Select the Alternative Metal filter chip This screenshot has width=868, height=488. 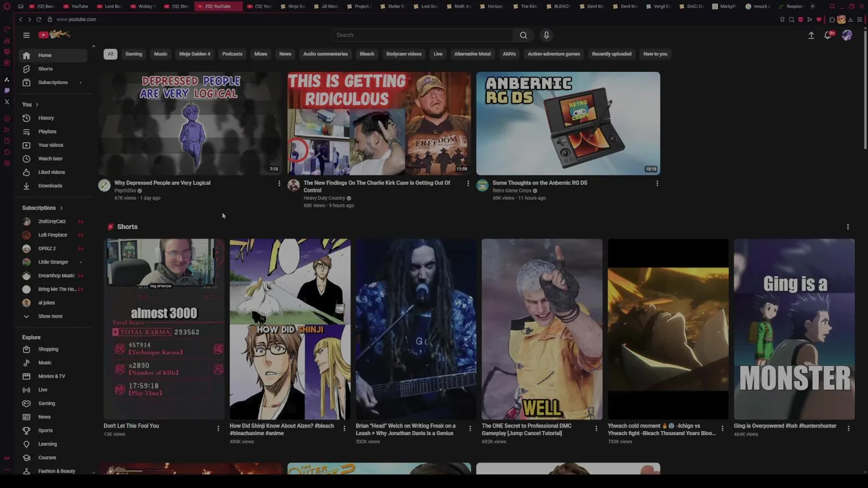tap(472, 54)
